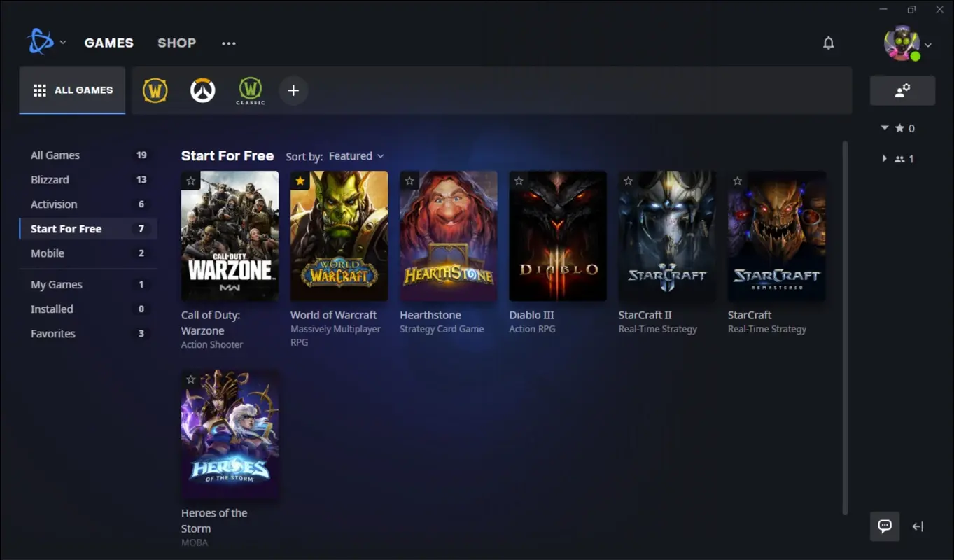Open the Add Friend panel
This screenshot has width=954, height=560.
(902, 90)
